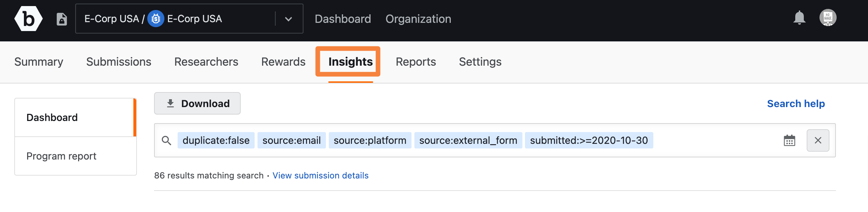
Task: Open the Settings tab
Action: coord(480,62)
